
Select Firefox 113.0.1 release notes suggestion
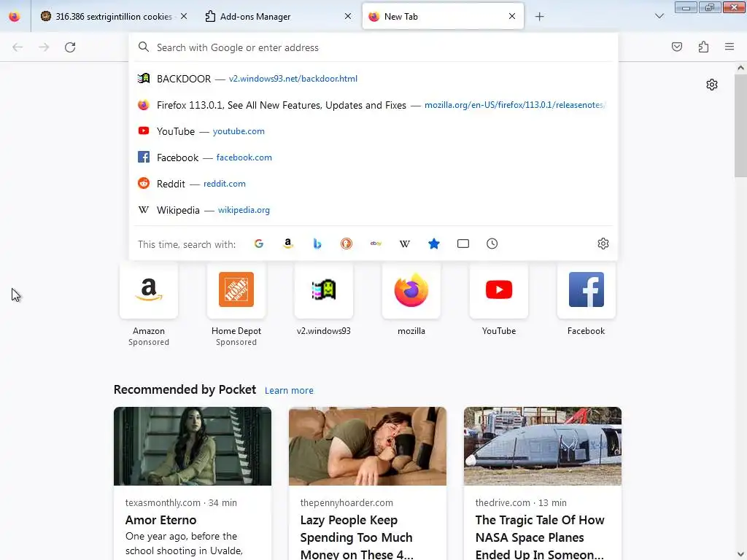click(x=373, y=105)
